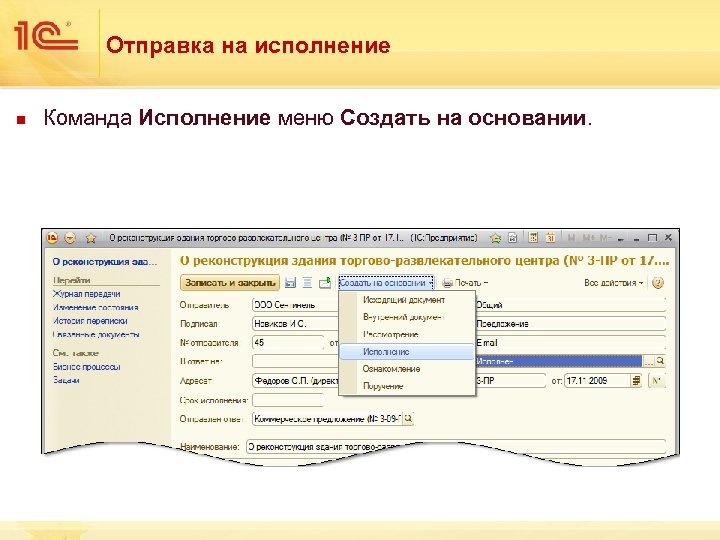This screenshot has width=720, height=540.
Task: Click the Адресат field with Федоров С.П.
Action: [x=296, y=381]
